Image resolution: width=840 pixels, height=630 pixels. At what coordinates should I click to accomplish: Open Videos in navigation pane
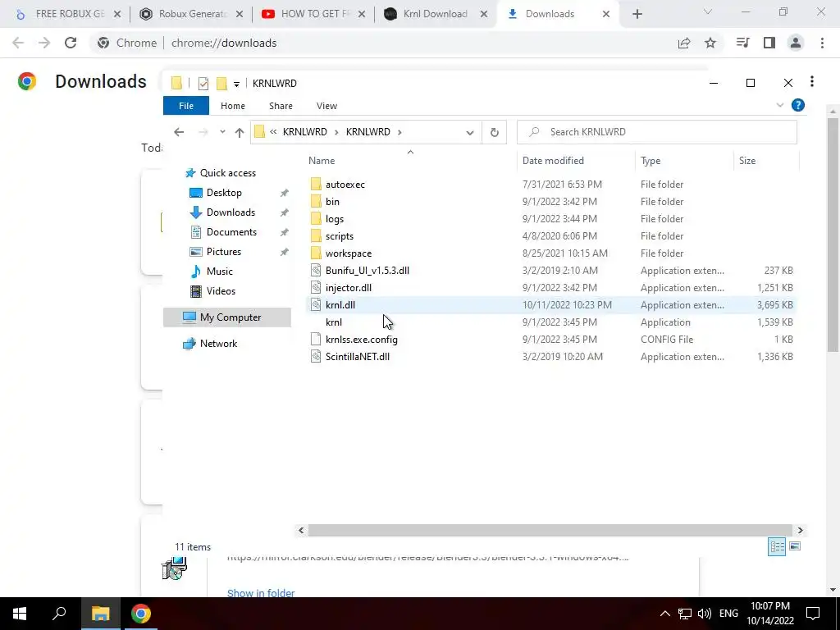[221, 291]
